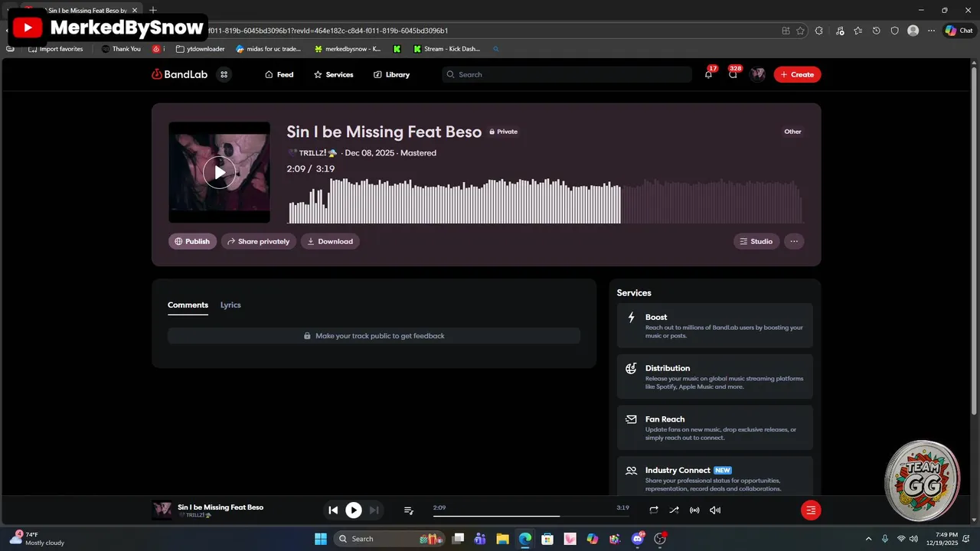Skip to previous track in player
The image size is (980, 551).
333,510
